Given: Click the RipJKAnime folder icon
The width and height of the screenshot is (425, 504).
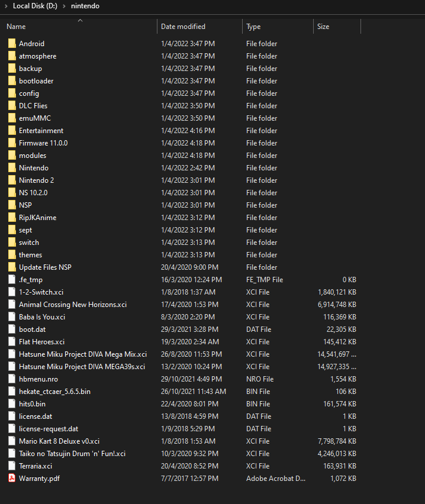Looking at the screenshot, I should click(12, 218).
